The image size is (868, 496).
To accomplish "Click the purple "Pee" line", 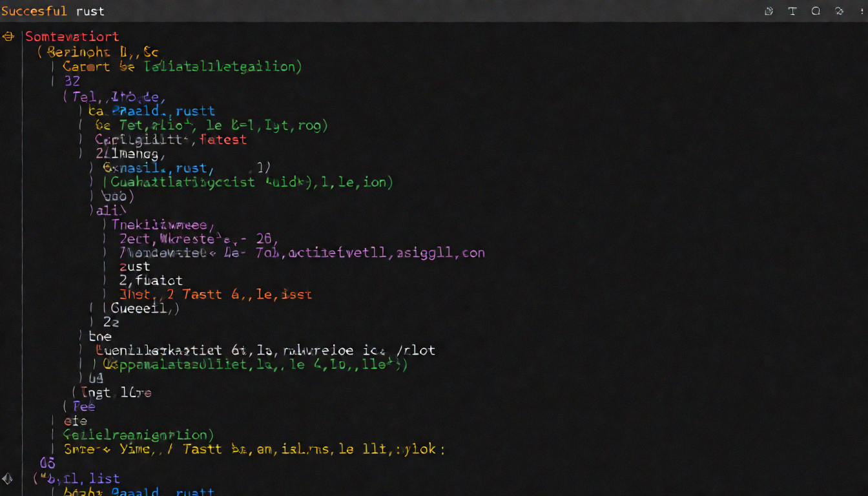I will click(x=84, y=406).
